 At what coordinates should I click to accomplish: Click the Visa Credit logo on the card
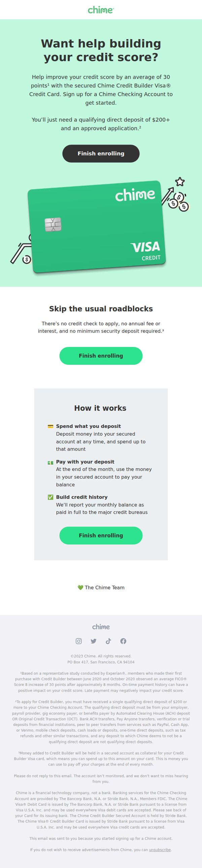tap(146, 251)
